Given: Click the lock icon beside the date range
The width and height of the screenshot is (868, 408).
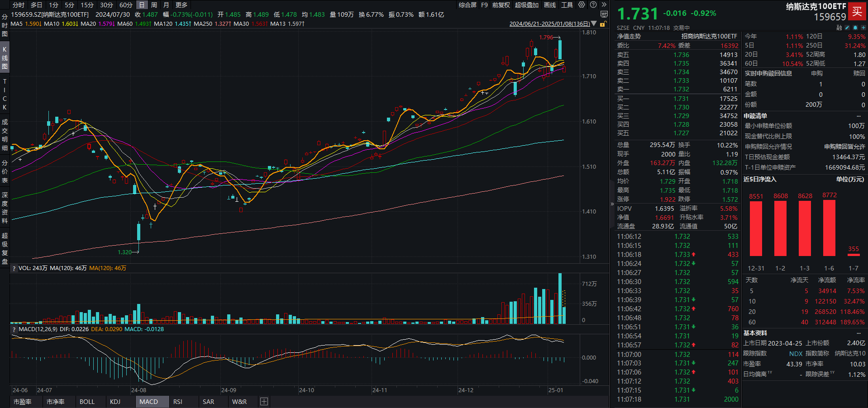Looking at the screenshot, I should [602, 24].
